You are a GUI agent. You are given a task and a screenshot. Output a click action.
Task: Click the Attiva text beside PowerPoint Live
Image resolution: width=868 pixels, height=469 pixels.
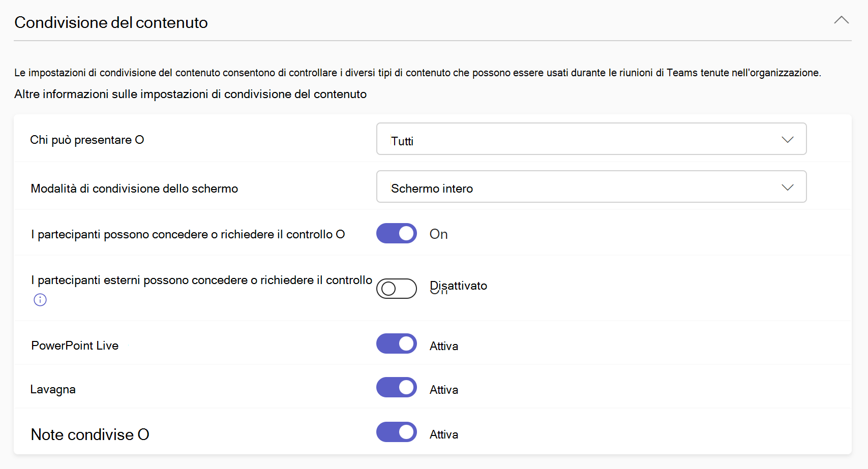tap(444, 346)
